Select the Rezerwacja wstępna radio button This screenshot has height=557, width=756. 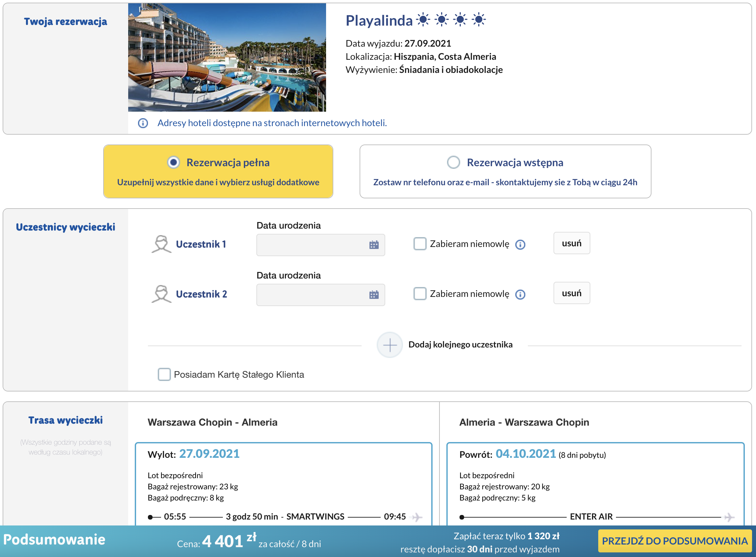pos(453,163)
